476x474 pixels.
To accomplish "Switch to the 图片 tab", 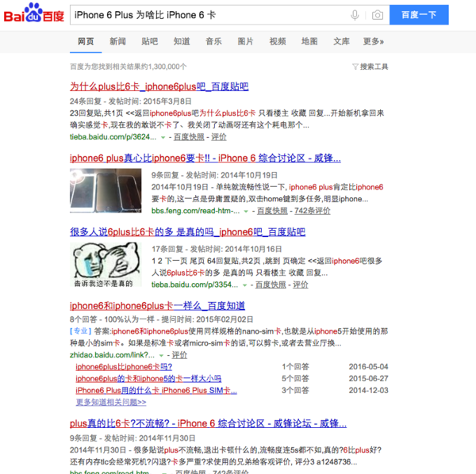I will [x=245, y=41].
